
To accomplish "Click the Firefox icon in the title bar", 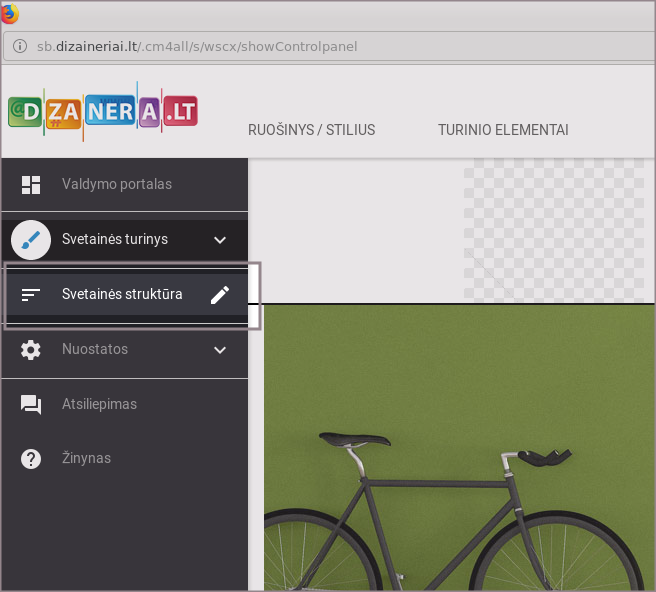I will pos(10,12).
